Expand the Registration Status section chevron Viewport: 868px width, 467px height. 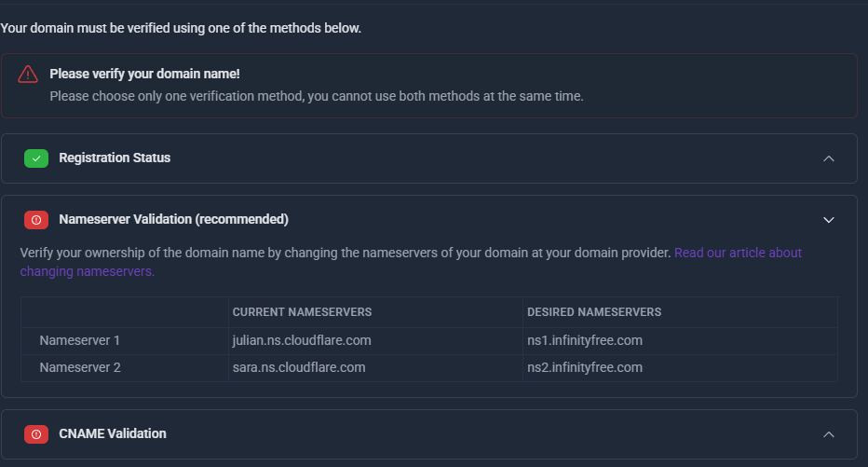pyautogui.click(x=829, y=158)
